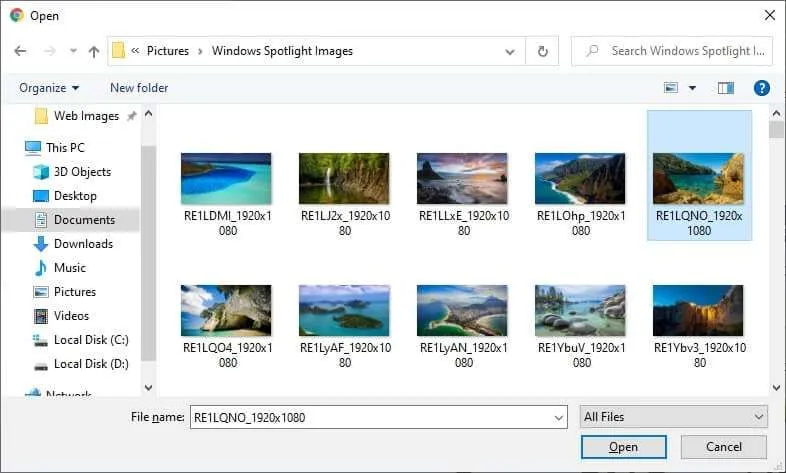Viewport: 786px width, 473px height.
Task: Select Documents in sidebar
Action: point(84,220)
